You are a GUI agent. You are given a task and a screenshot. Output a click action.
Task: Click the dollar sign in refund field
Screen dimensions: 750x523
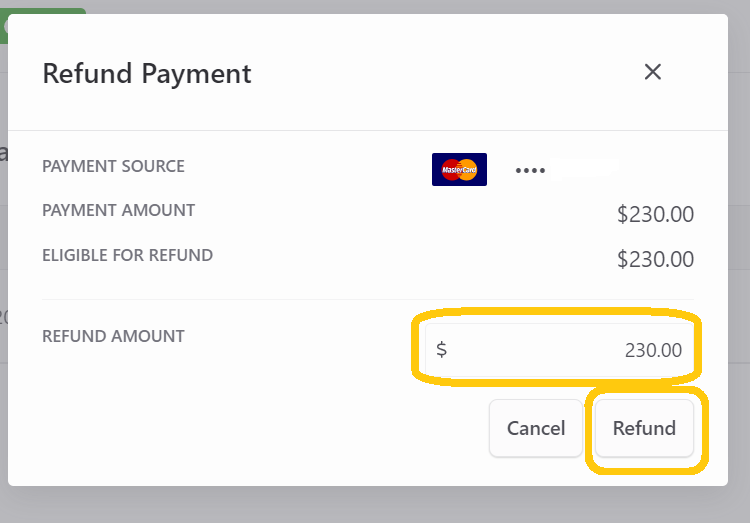441,349
